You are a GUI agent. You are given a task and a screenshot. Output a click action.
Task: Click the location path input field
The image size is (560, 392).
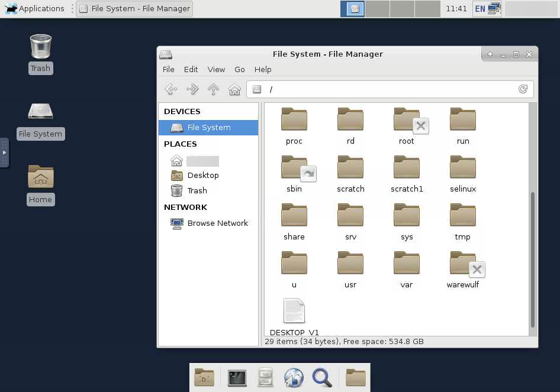385,89
